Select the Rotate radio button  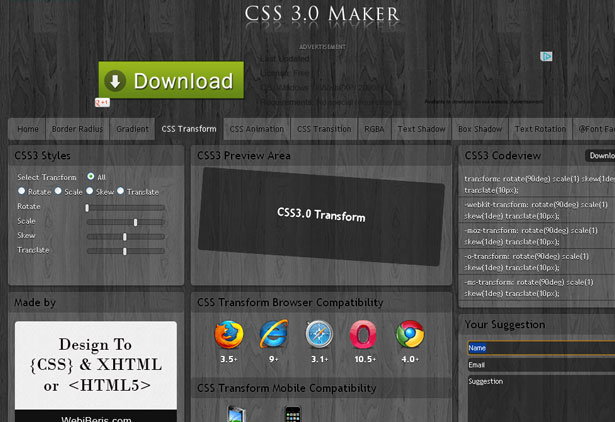click(x=22, y=191)
